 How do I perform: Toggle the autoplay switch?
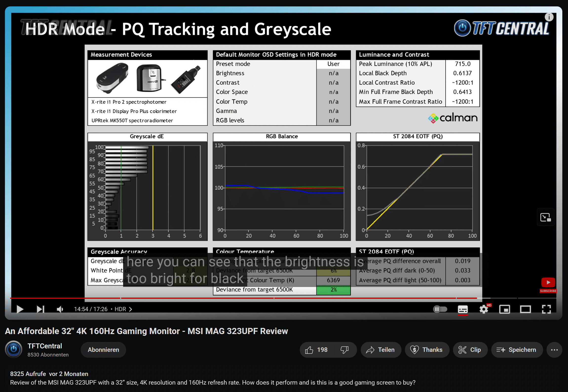point(440,309)
